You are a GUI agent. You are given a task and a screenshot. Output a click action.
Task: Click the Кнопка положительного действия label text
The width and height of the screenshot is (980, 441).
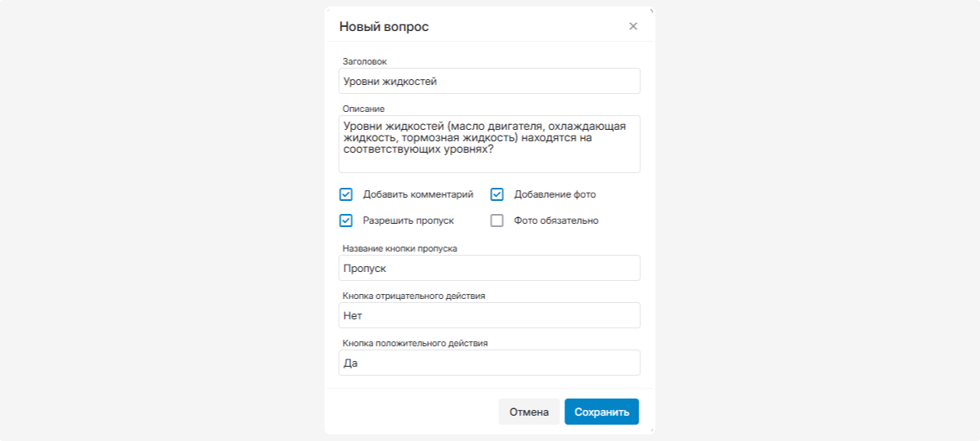click(x=415, y=343)
